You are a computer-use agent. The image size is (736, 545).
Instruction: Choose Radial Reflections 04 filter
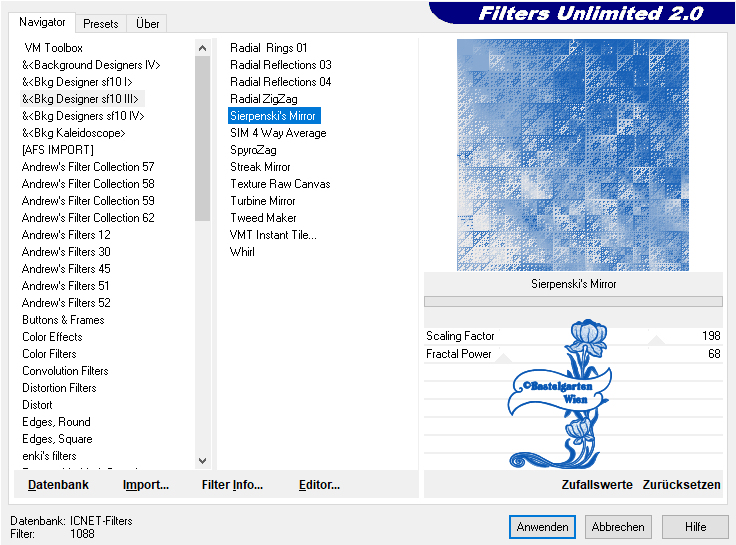(x=281, y=82)
